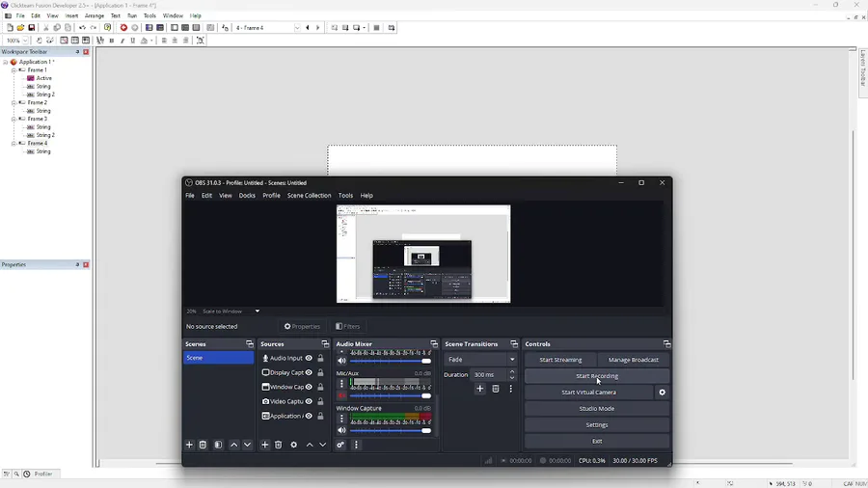
Task: Move source down in Sources dock
Action: pos(323,445)
